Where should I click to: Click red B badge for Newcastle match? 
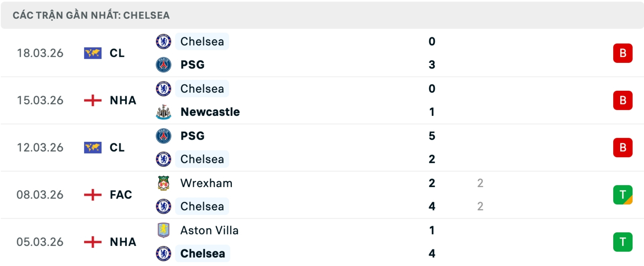623,100
